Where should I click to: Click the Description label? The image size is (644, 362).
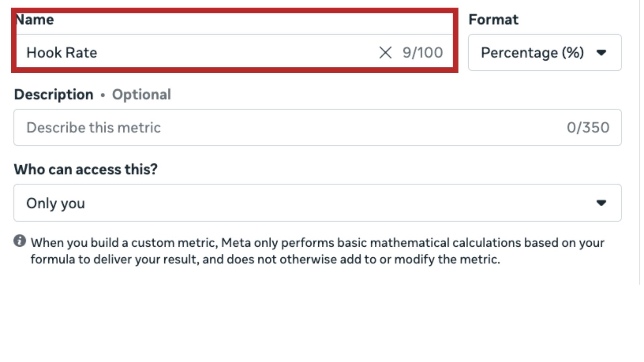pos(54,95)
